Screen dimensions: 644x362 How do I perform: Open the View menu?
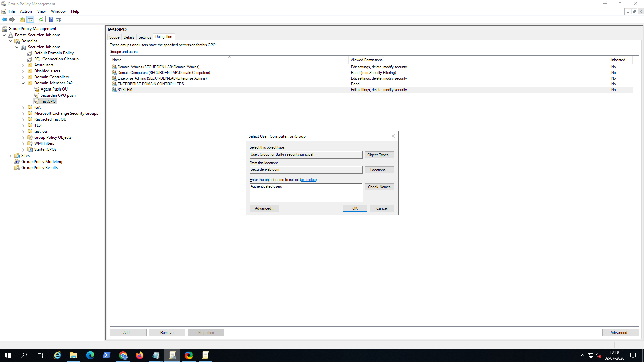pos(41,11)
